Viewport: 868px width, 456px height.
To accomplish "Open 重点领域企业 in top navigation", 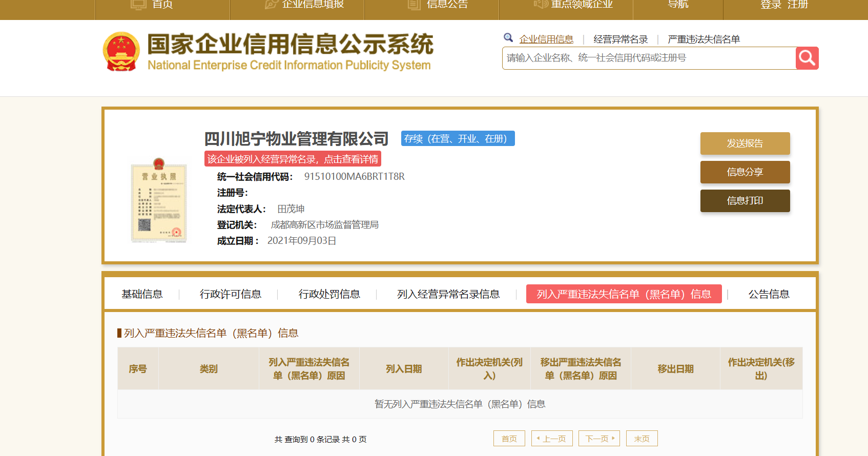I will (582, 5).
